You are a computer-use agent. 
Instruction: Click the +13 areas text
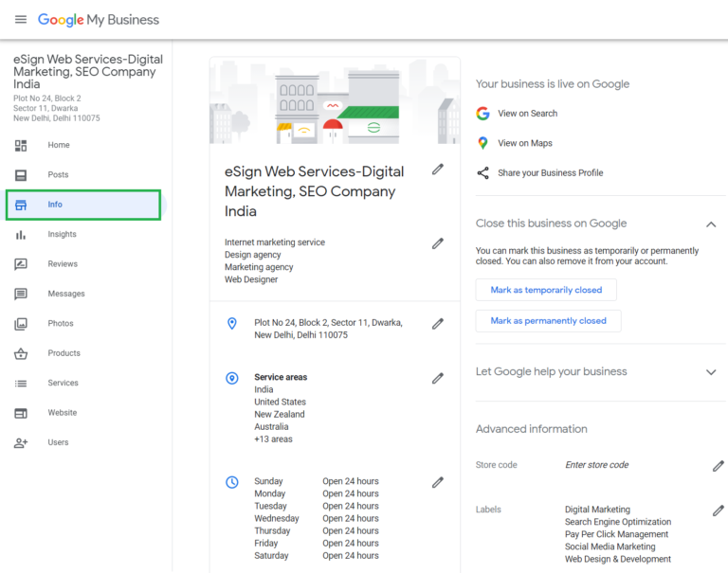(273, 439)
